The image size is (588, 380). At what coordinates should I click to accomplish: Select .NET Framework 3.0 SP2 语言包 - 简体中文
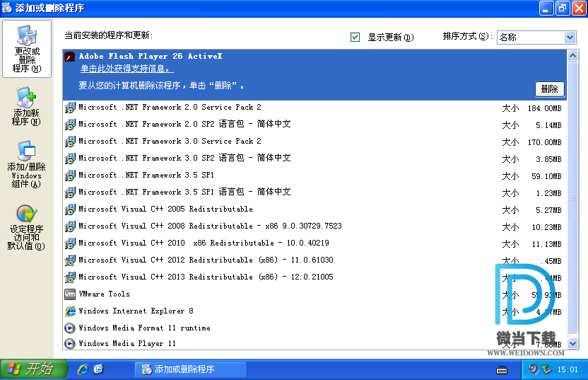pos(314,159)
